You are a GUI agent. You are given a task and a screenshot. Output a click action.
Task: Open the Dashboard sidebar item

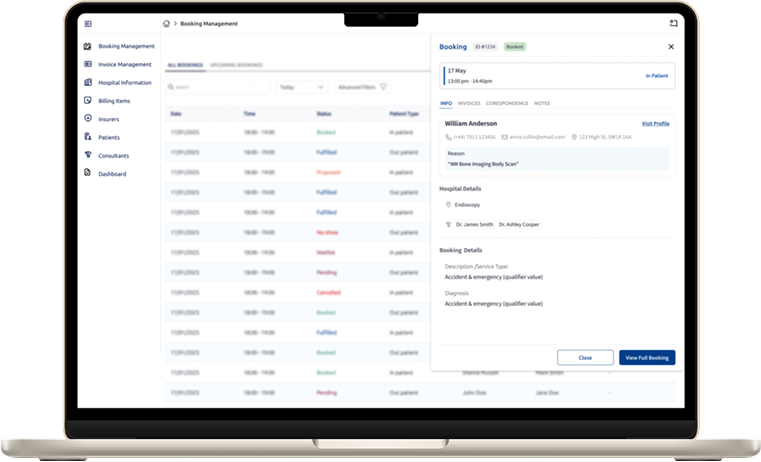click(x=111, y=174)
